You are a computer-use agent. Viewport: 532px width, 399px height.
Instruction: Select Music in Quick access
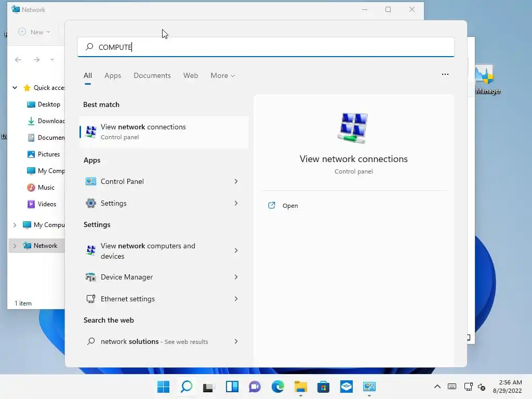pyautogui.click(x=41, y=187)
